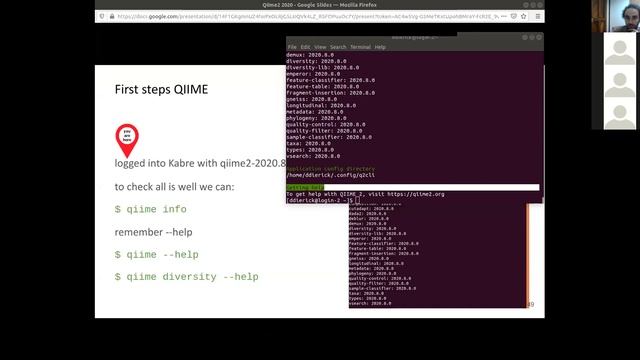Close the Firefox window
Screen dimensions: 640x360
click(540, 5)
